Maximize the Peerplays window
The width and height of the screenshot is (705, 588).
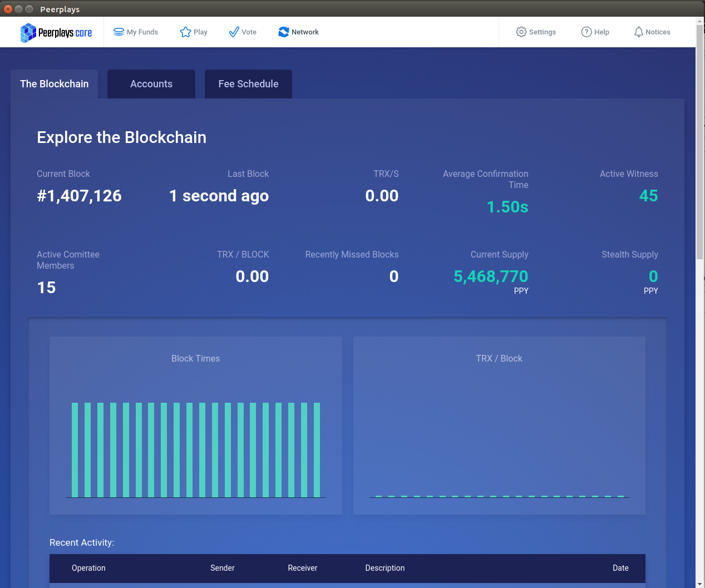pos(29,9)
